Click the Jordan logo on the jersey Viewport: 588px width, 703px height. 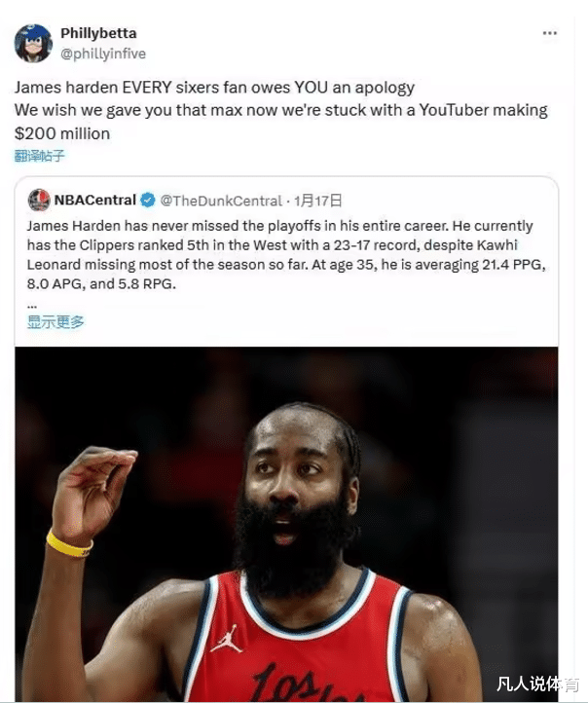[227, 639]
